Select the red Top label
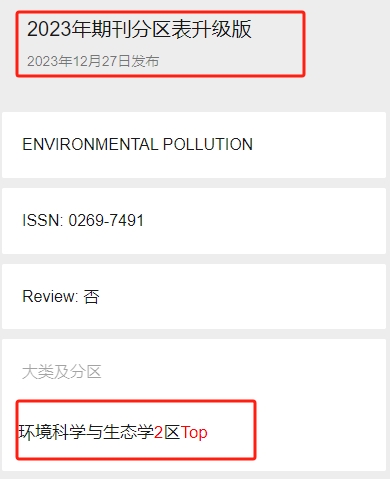This screenshot has width=390, height=479. tap(194, 432)
